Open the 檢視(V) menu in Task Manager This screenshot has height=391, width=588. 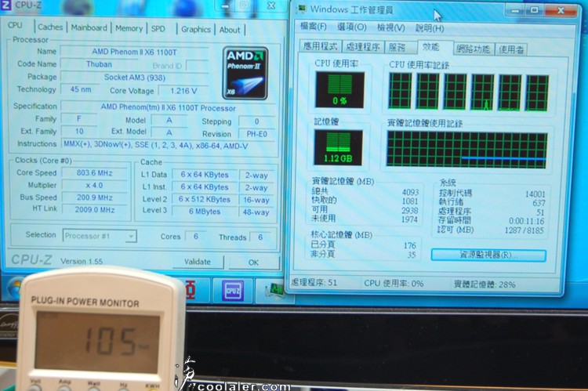(390, 27)
